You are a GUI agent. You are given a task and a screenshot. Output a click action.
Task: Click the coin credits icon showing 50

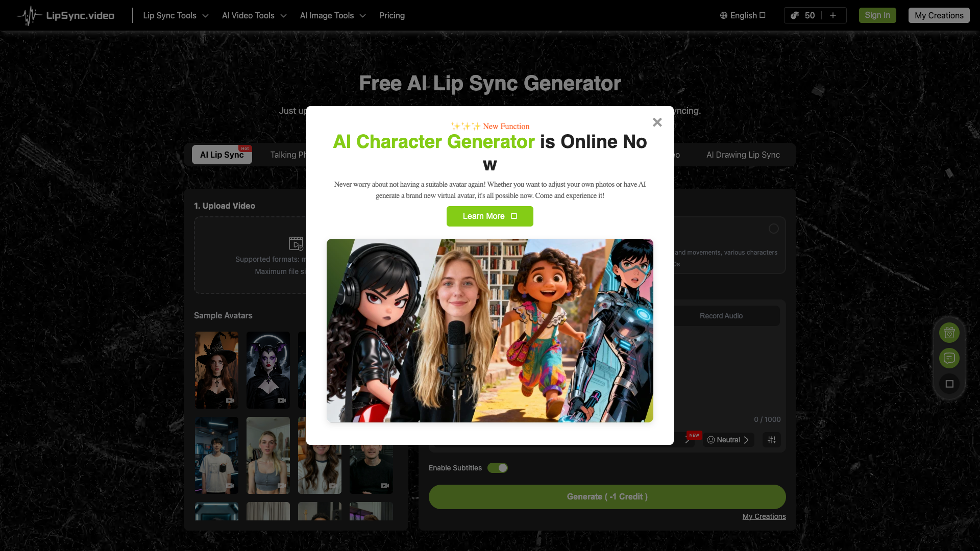pyautogui.click(x=795, y=15)
